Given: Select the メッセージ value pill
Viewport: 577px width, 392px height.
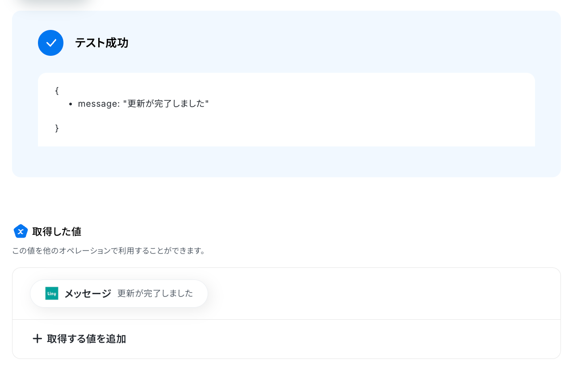Looking at the screenshot, I should 119,293.
